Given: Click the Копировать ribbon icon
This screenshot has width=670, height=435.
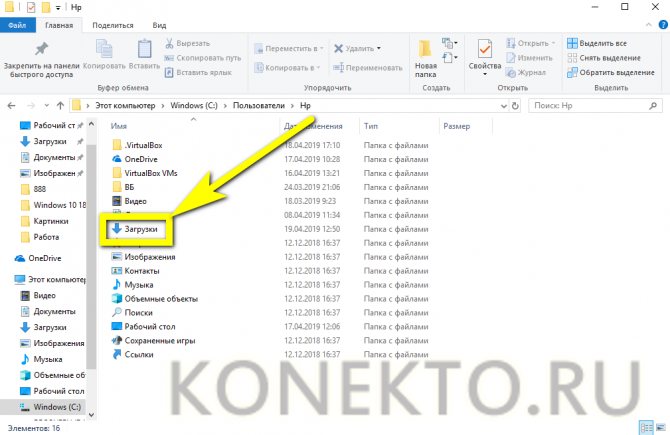Looking at the screenshot, I should pos(104,49).
